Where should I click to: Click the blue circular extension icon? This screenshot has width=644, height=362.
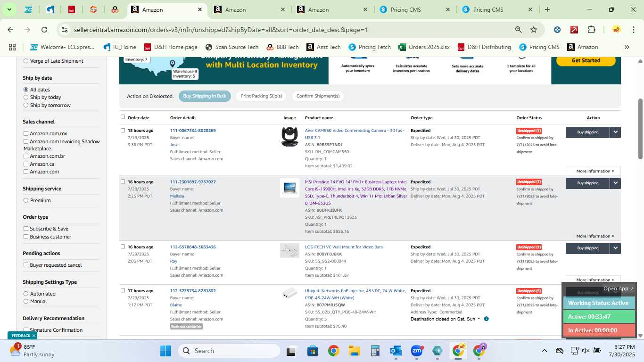pyautogui.click(x=557, y=30)
